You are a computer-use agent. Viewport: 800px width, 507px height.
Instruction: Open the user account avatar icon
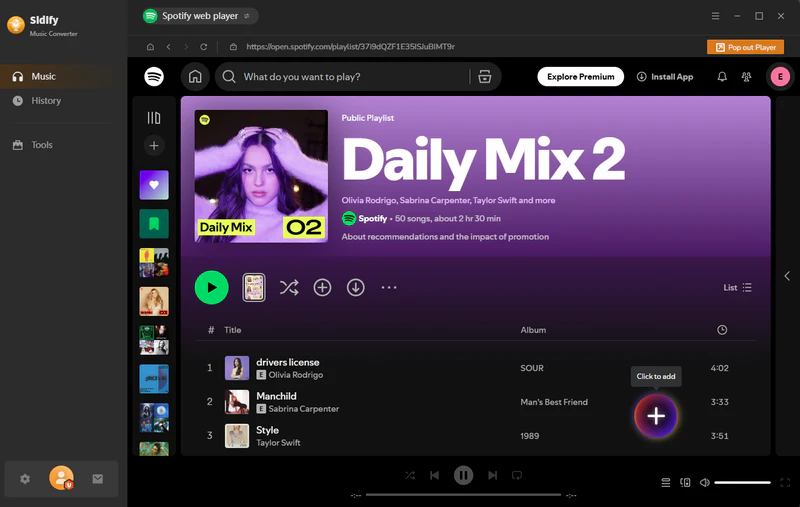click(x=61, y=478)
